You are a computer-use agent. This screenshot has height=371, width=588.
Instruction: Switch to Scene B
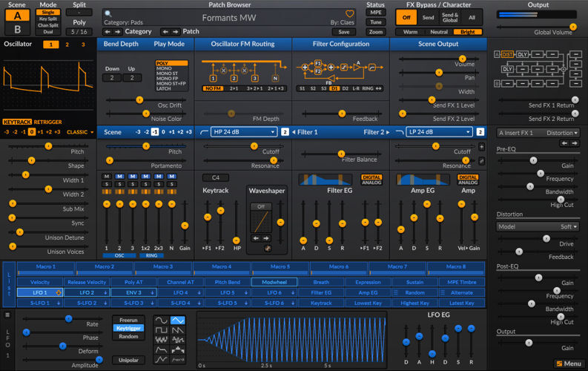18,30
